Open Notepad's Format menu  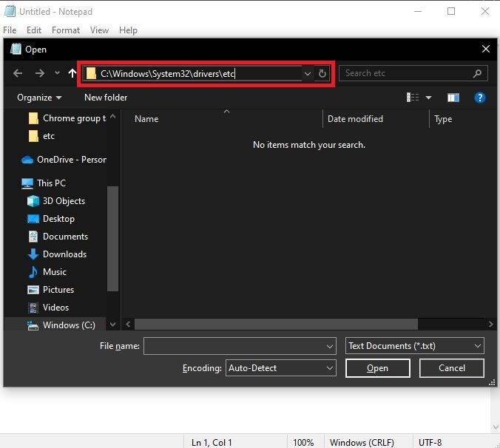point(66,30)
